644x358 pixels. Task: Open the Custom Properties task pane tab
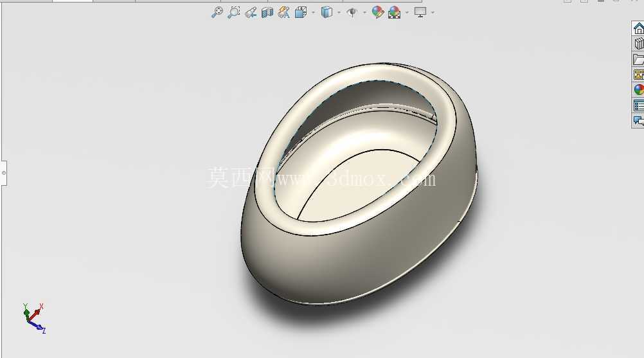pyautogui.click(x=638, y=105)
